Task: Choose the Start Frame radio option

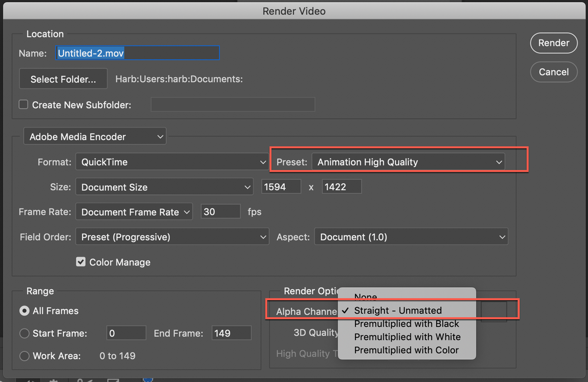Action: [x=25, y=333]
